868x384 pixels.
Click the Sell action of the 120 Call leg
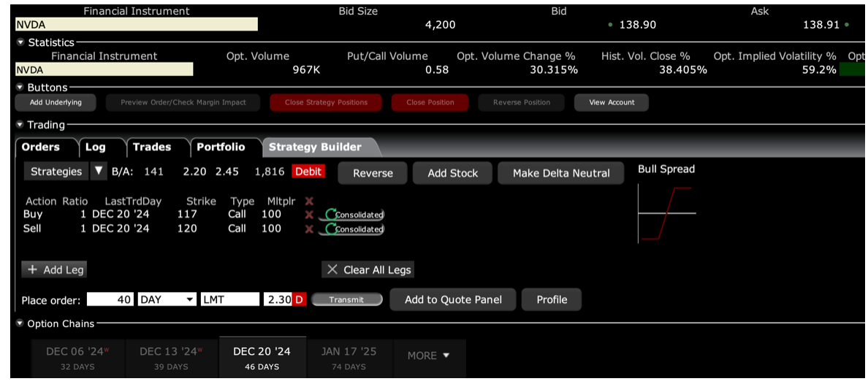pyautogui.click(x=33, y=229)
